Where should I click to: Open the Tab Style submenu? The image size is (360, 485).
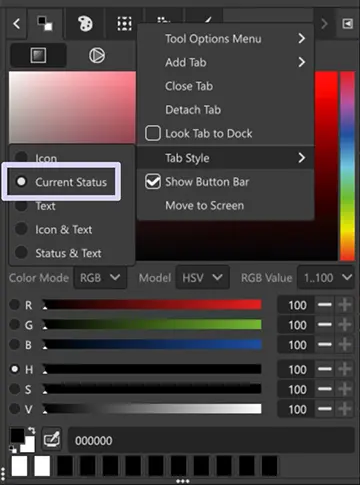[x=226, y=158]
